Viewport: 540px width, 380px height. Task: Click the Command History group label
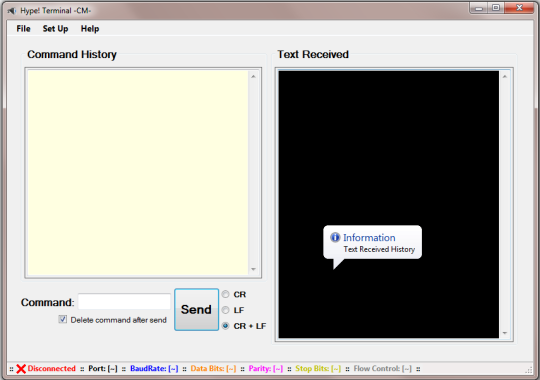coord(72,54)
